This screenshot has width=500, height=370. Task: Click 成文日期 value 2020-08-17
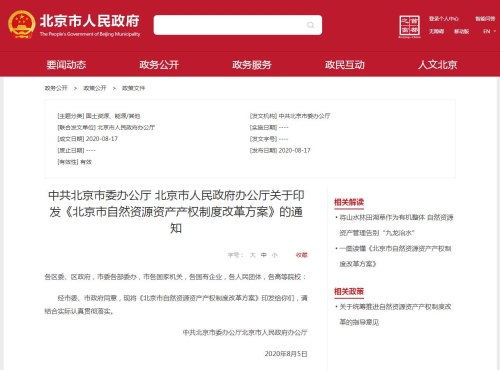102,139
